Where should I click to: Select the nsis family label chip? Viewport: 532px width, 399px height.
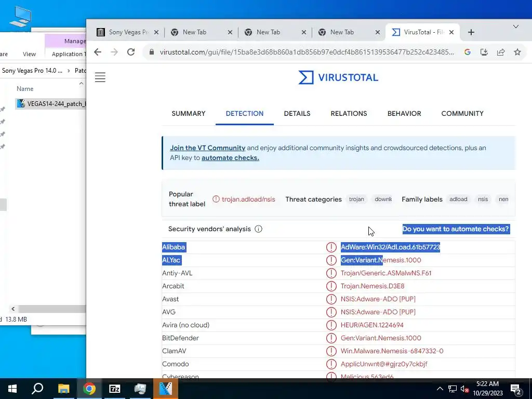tap(483, 199)
